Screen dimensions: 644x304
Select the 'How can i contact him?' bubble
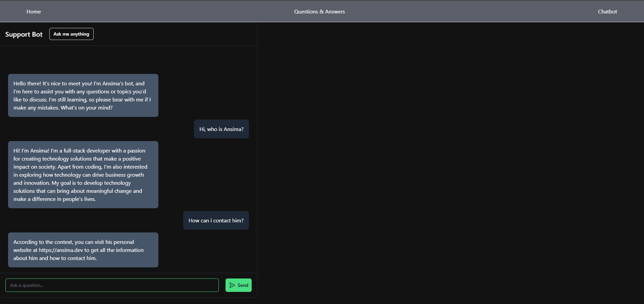(x=216, y=220)
